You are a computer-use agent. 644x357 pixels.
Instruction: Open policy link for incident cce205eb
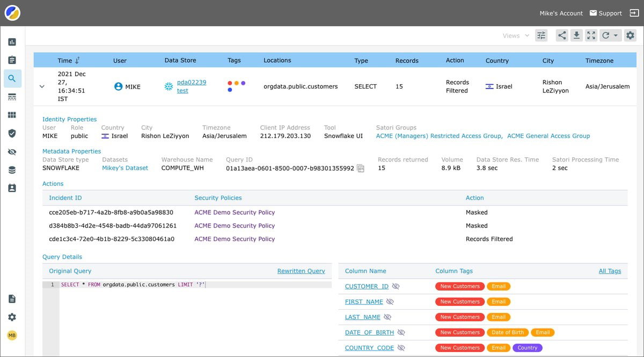235,213
